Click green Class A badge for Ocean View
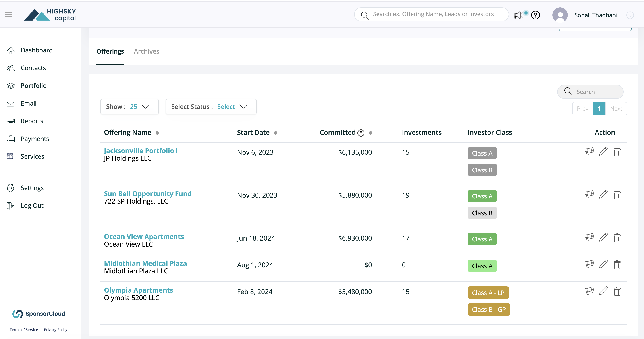This screenshot has height=339, width=644. click(482, 239)
